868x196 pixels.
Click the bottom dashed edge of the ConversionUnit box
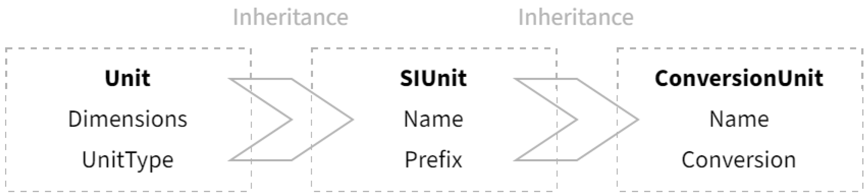739,191
